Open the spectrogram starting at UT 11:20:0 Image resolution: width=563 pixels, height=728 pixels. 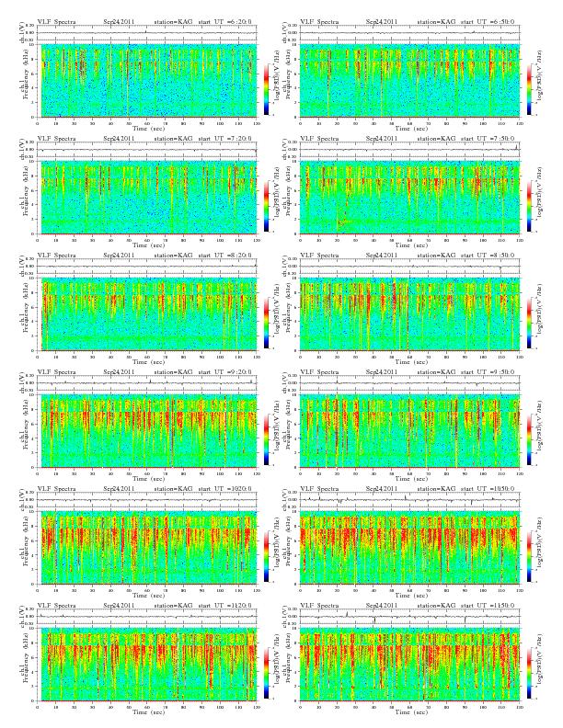click(149, 665)
